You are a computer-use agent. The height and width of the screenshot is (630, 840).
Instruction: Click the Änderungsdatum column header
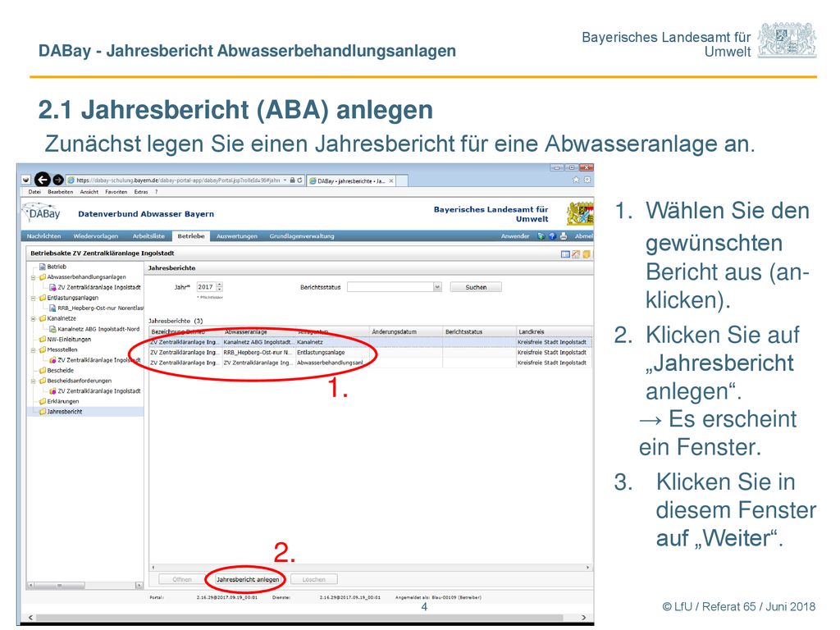click(405, 331)
